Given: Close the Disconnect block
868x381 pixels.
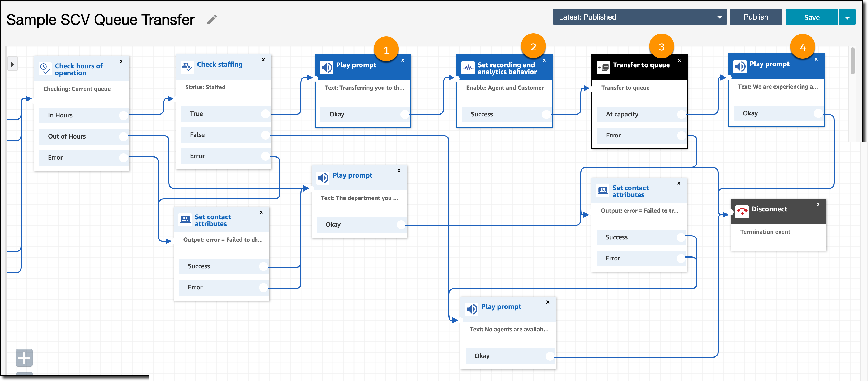Looking at the screenshot, I should (x=818, y=204).
